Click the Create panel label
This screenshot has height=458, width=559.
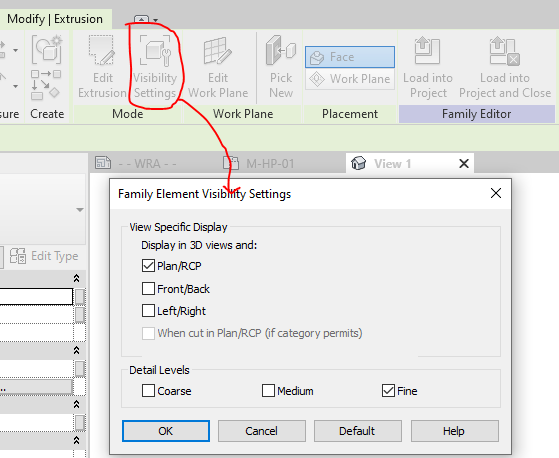pos(47,114)
